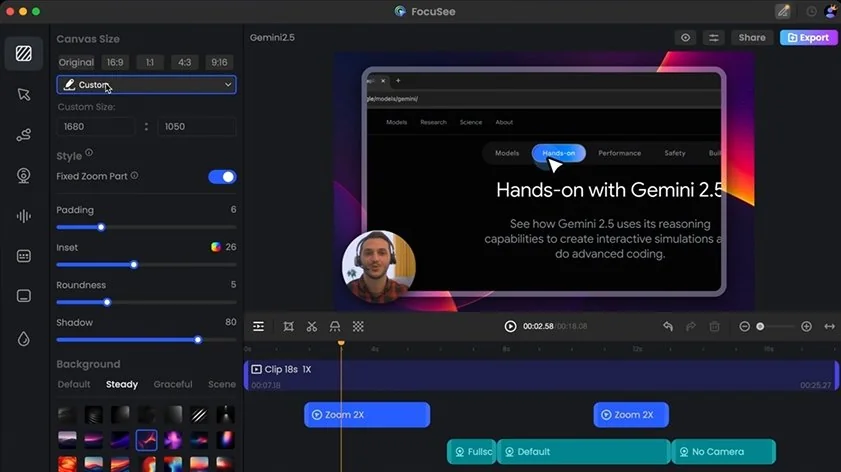The width and height of the screenshot is (841, 472).
Task: Open the Custom canvas size dropdown
Action: (x=146, y=85)
